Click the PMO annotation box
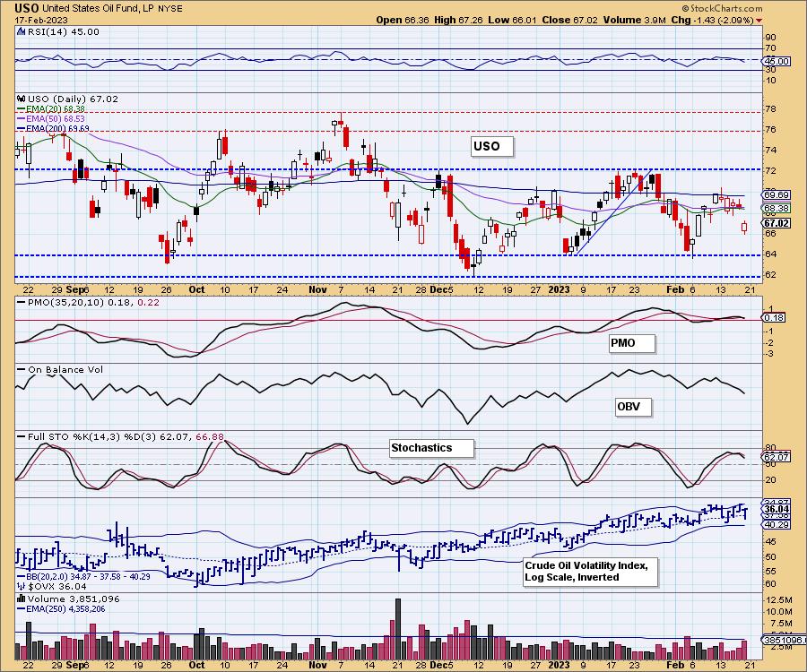The height and width of the screenshot is (672, 807). 631,343
